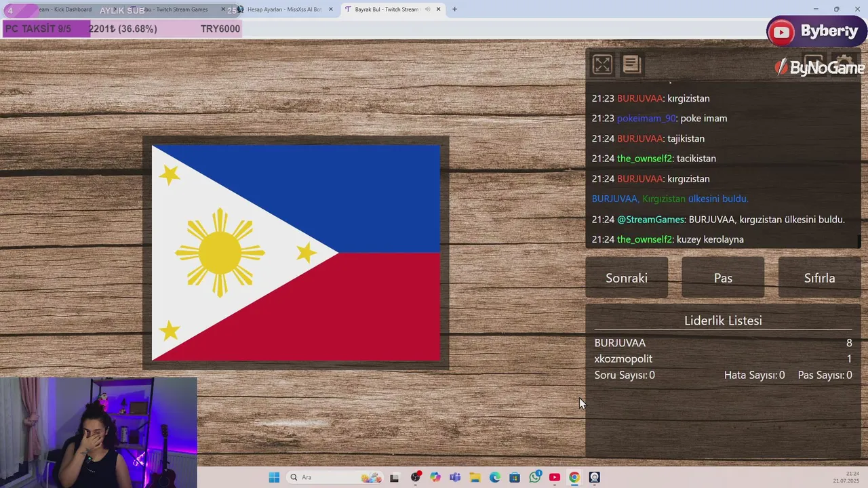Open File Explorer from the taskbar
The height and width of the screenshot is (488, 868).
tap(475, 477)
